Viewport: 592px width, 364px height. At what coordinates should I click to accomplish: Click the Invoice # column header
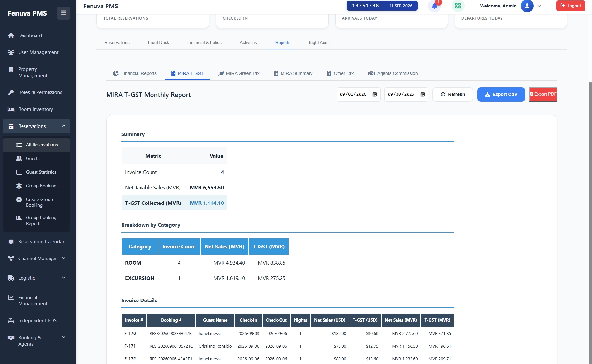click(x=134, y=320)
